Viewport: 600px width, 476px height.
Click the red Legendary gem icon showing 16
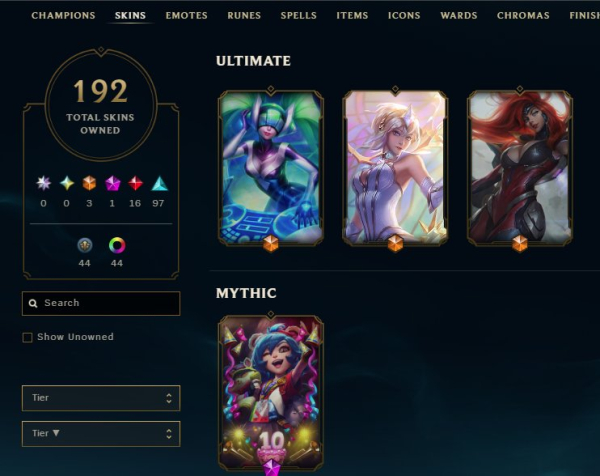click(x=135, y=183)
